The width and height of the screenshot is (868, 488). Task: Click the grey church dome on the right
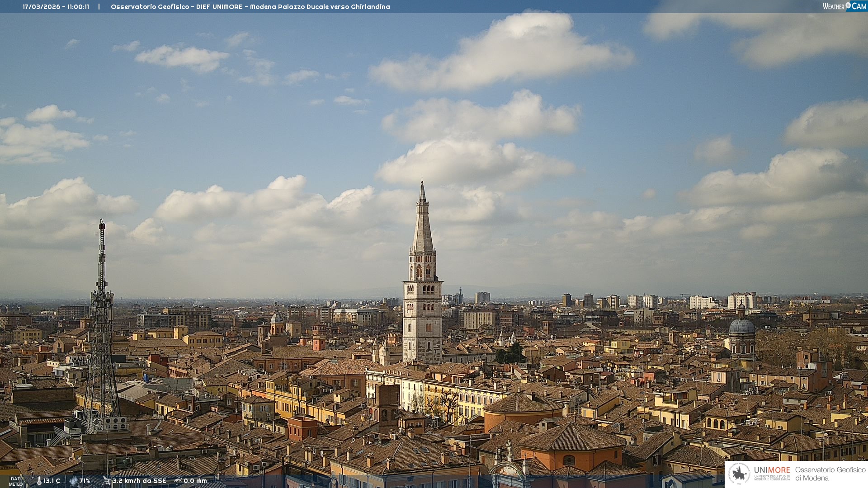[742, 326]
